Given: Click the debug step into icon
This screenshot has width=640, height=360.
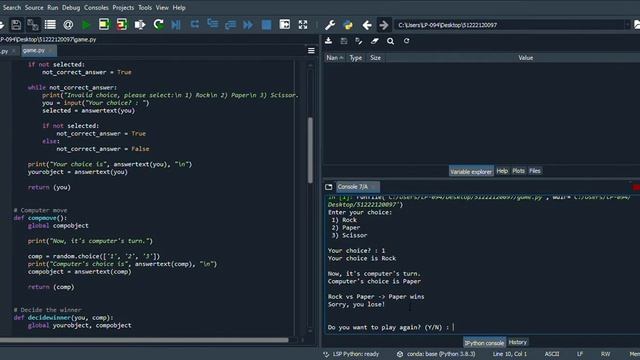Looking at the screenshot, I should tap(213, 24).
